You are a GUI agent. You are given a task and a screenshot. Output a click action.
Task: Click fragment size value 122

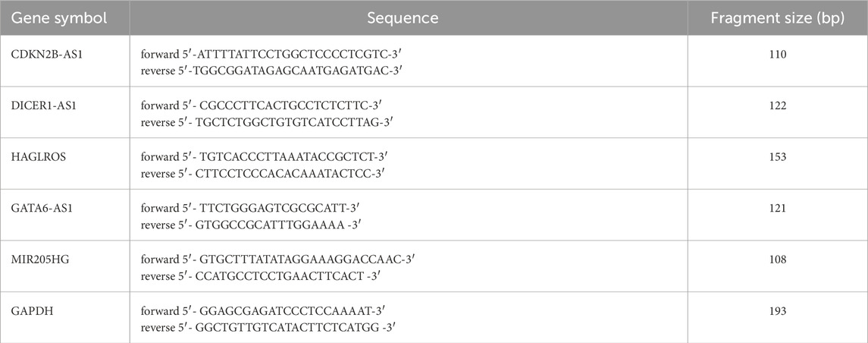coord(777,105)
